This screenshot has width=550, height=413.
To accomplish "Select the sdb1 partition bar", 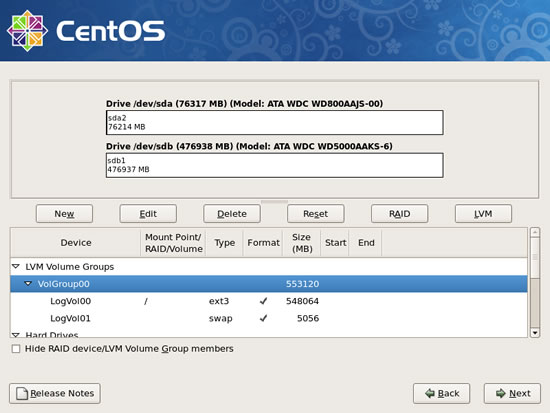I will (275, 165).
